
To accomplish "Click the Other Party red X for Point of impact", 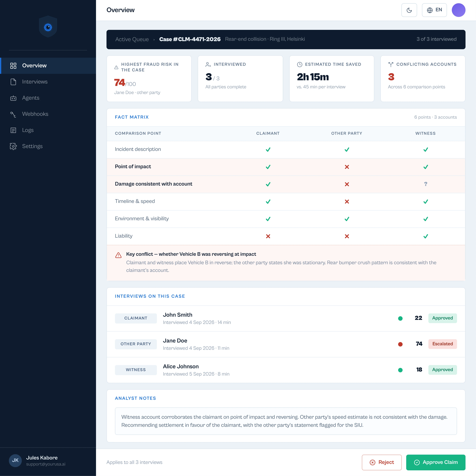I will pos(347,167).
